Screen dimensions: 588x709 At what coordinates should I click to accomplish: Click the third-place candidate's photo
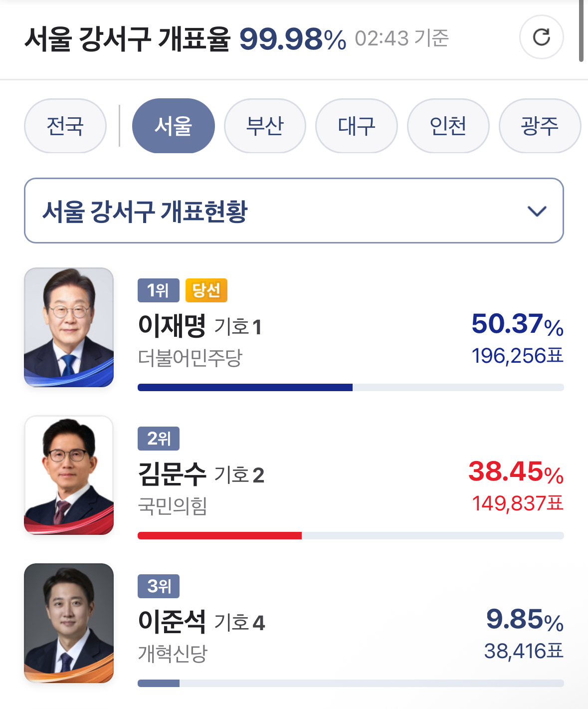tap(69, 623)
